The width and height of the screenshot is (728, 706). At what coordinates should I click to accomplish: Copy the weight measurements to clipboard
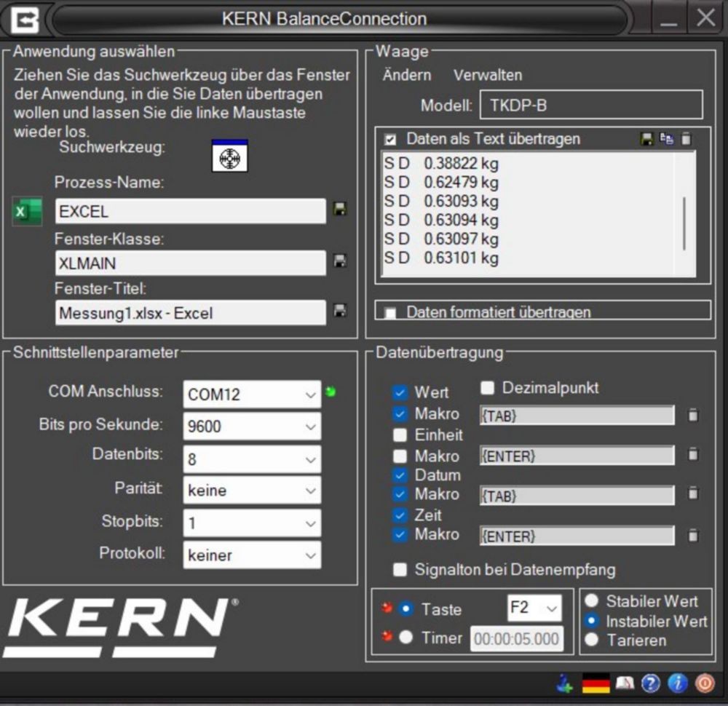click(666, 138)
